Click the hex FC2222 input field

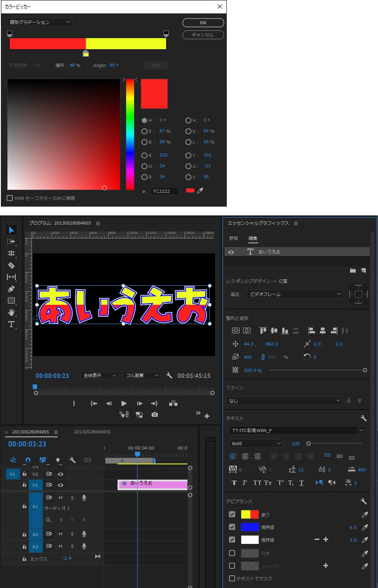point(165,191)
